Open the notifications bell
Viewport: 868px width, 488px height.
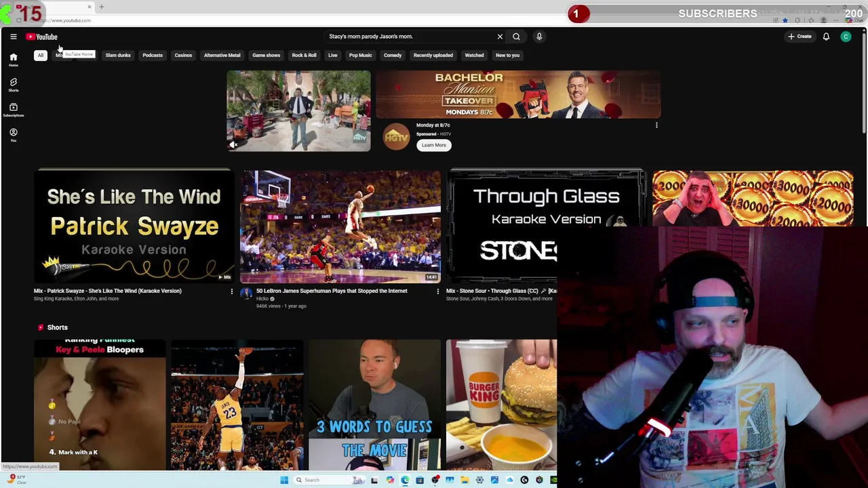[x=826, y=37]
